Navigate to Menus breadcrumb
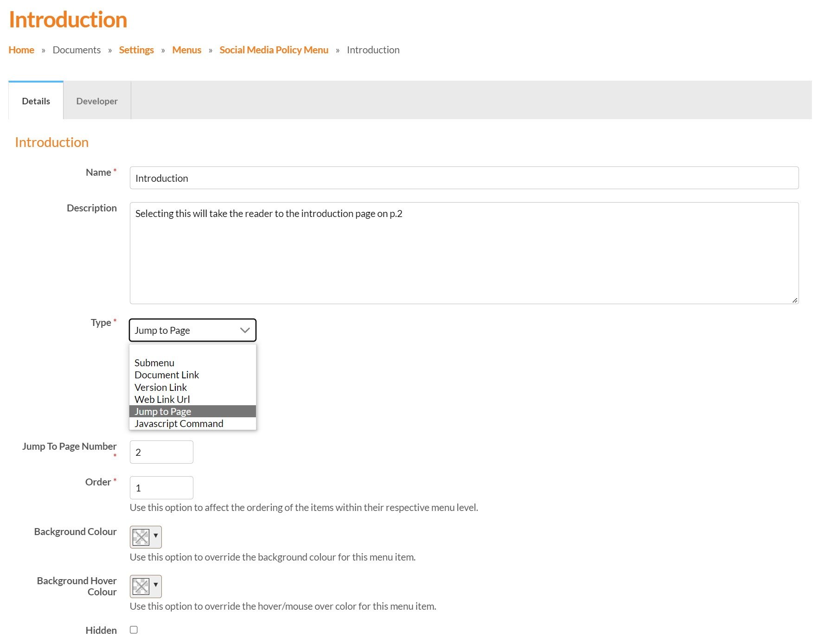This screenshot has width=818, height=644. [x=186, y=50]
